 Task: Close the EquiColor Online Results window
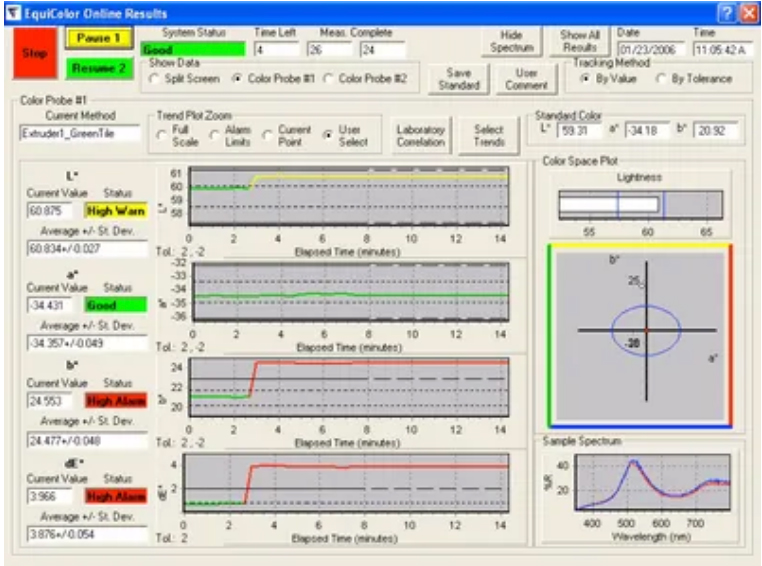(748, 14)
